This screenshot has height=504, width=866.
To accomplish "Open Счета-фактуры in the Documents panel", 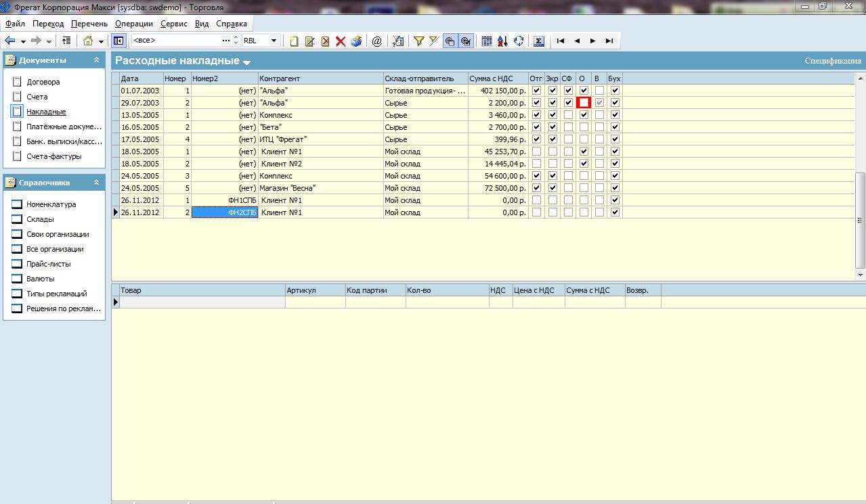I will pos(54,156).
